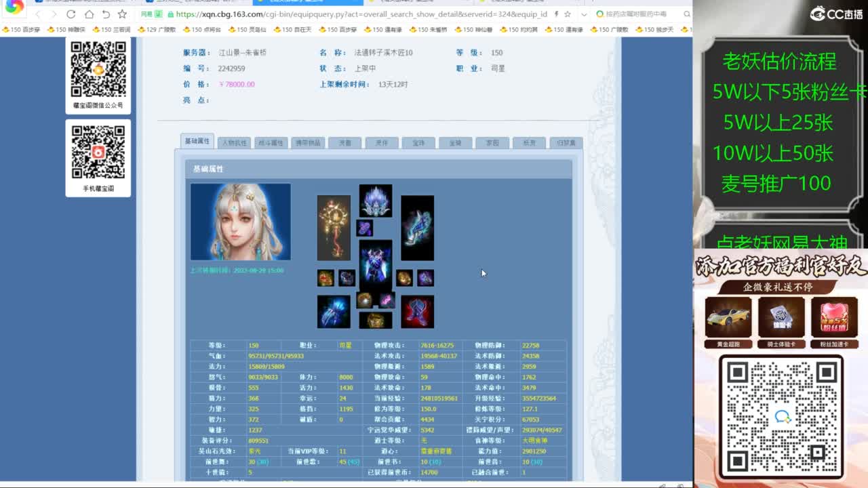This screenshot has width=868, height=488.
Task: Switch to the 人物抗性 tab
Action: (x=234, y=143)
